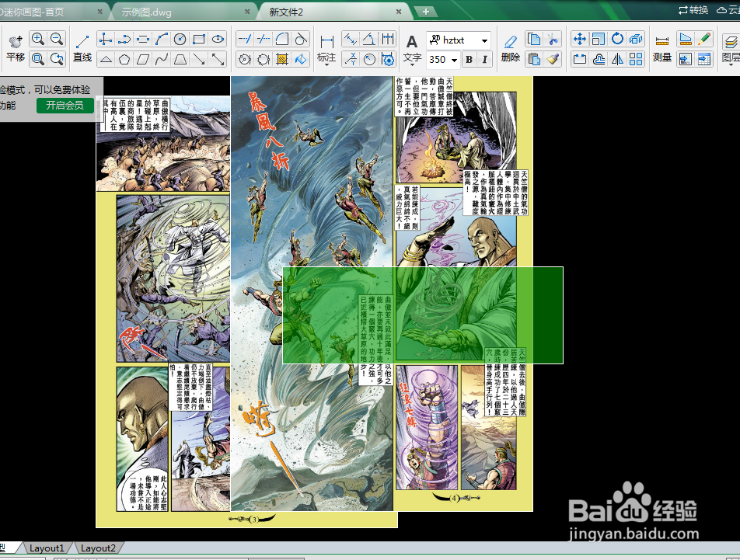Select the construction line cross tool
This screenshot has height=560, width=740.
pyautogui.click(x=105, y=39)
